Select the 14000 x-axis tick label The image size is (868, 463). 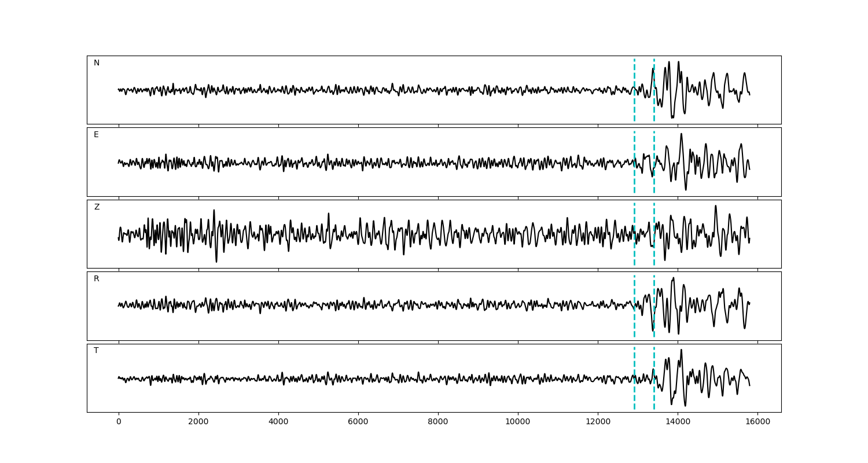(678, 422)
